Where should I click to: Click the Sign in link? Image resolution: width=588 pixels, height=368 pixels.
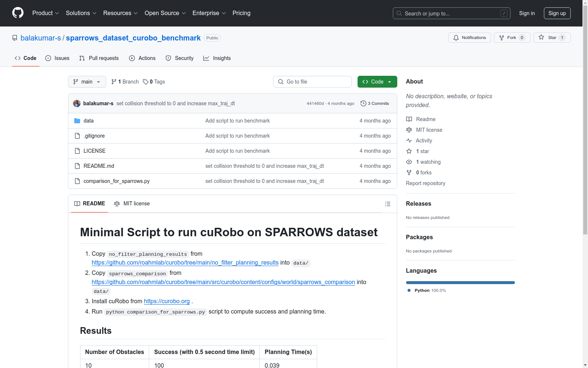[527, 13]
